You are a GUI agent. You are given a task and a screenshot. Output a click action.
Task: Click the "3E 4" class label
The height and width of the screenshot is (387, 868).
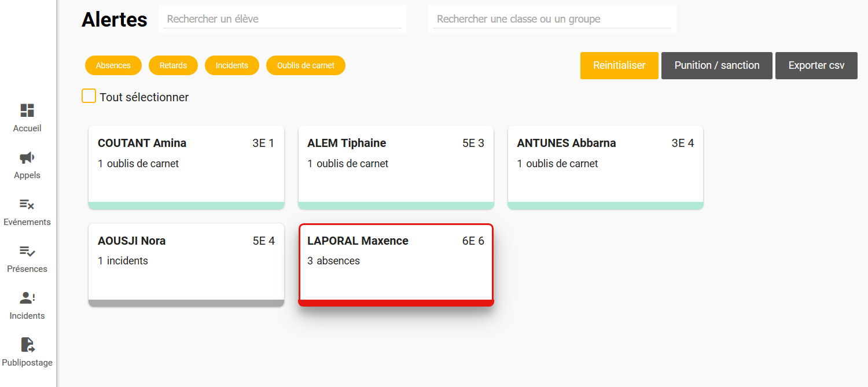click(683, 143)
